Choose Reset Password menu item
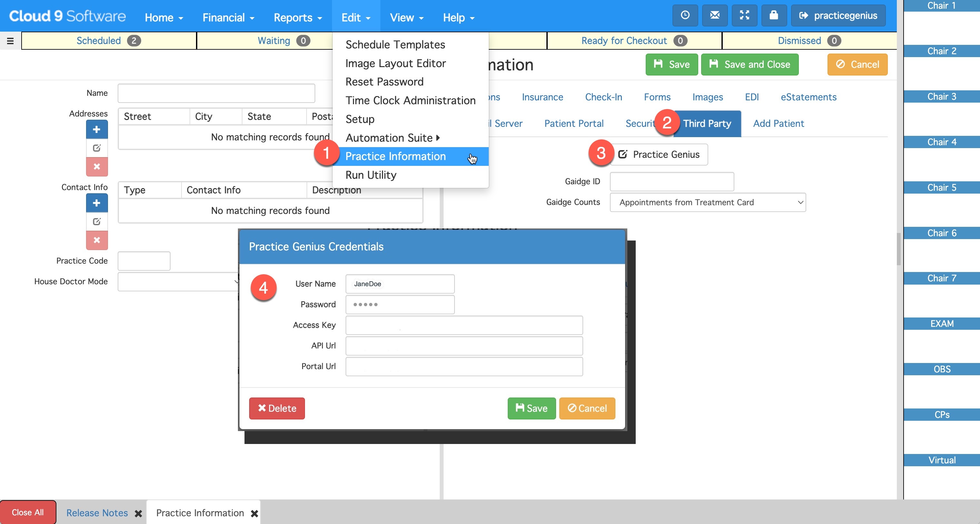This screenshot has width=980, height=524. click(384, 82)
